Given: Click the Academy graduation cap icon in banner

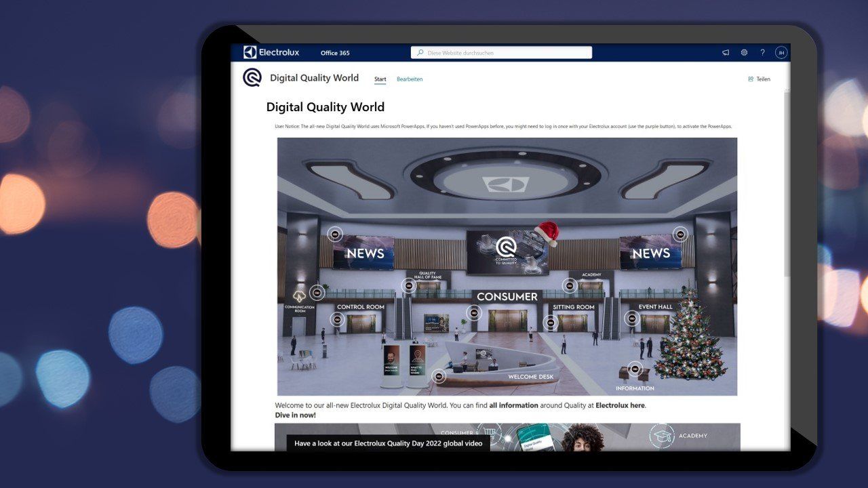Looking at the screenshot, I should pos(661,436).
